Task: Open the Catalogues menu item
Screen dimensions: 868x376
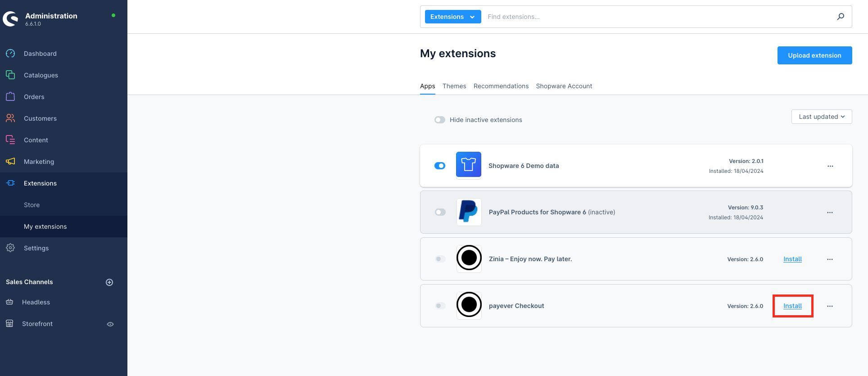Action: tap(63, 75)
